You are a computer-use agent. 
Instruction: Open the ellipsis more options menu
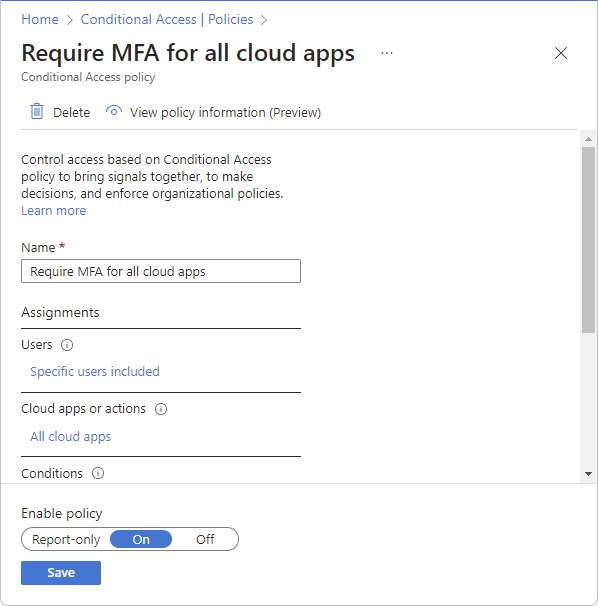pos(387,53)
